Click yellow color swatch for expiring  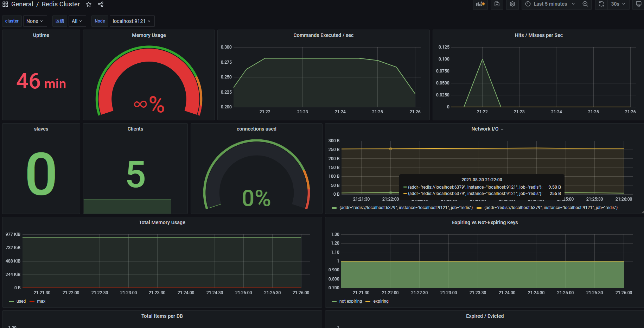point(368,302)
